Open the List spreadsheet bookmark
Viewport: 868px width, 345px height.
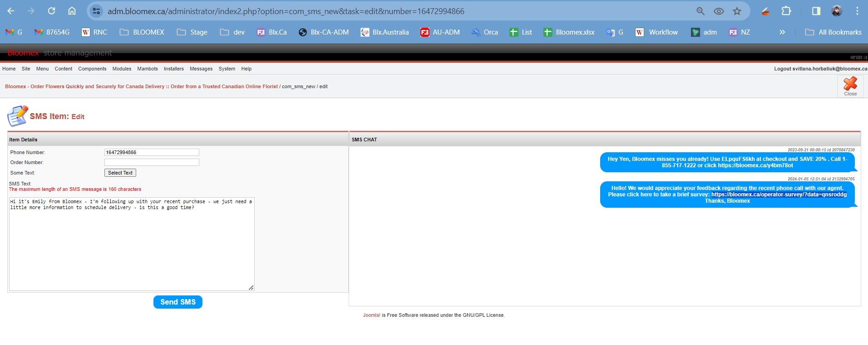point(521,32)
